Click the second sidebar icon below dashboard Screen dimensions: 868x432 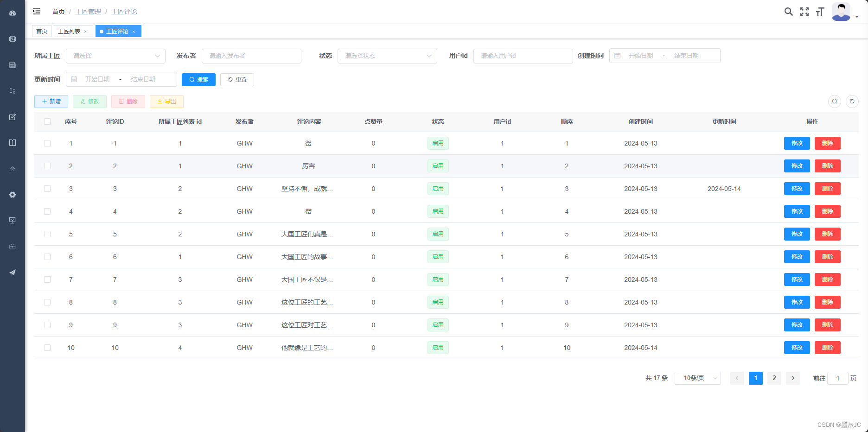pos(13,39)
